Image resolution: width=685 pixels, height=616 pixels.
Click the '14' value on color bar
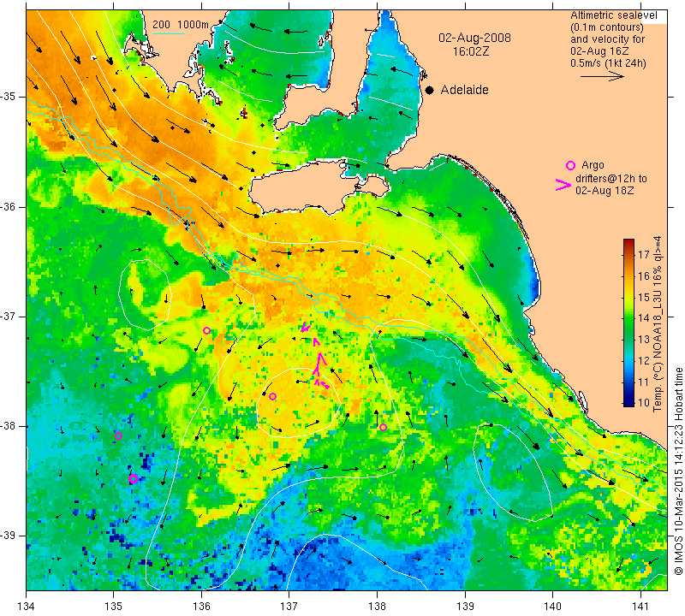[644, 317]
